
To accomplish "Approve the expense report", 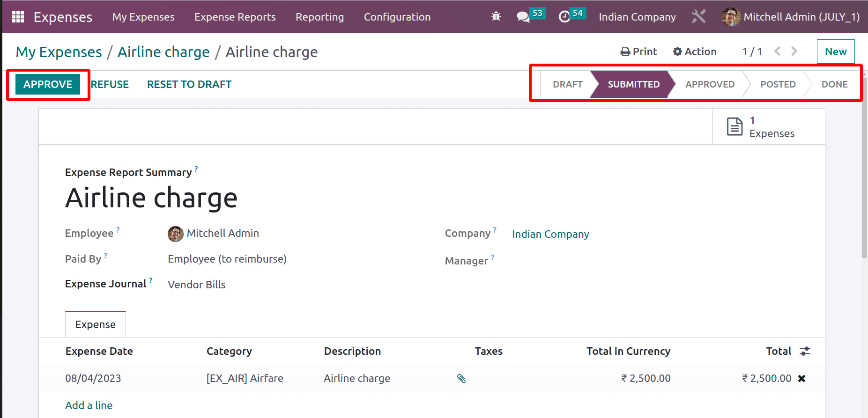I will tap(48, 84).
